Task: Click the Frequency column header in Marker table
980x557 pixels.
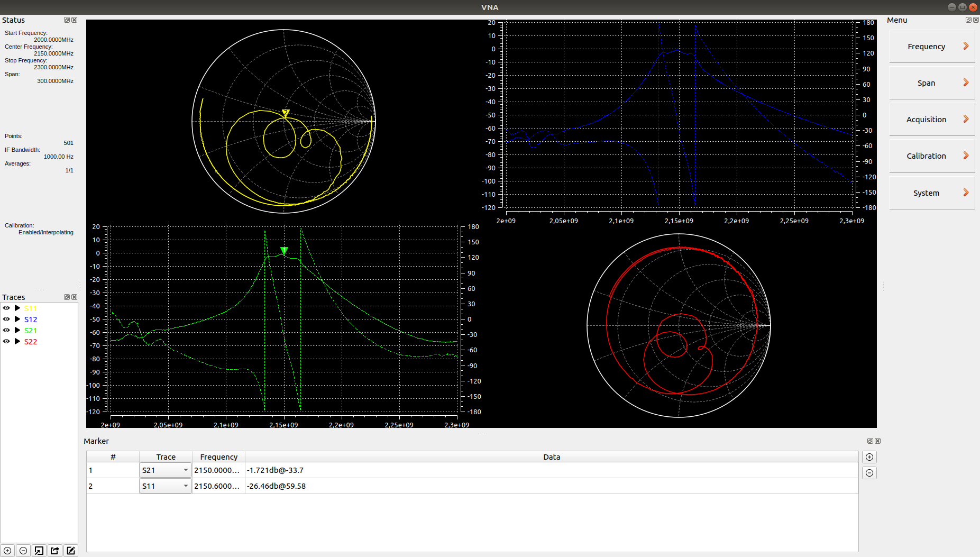Action: coord(218,457)
